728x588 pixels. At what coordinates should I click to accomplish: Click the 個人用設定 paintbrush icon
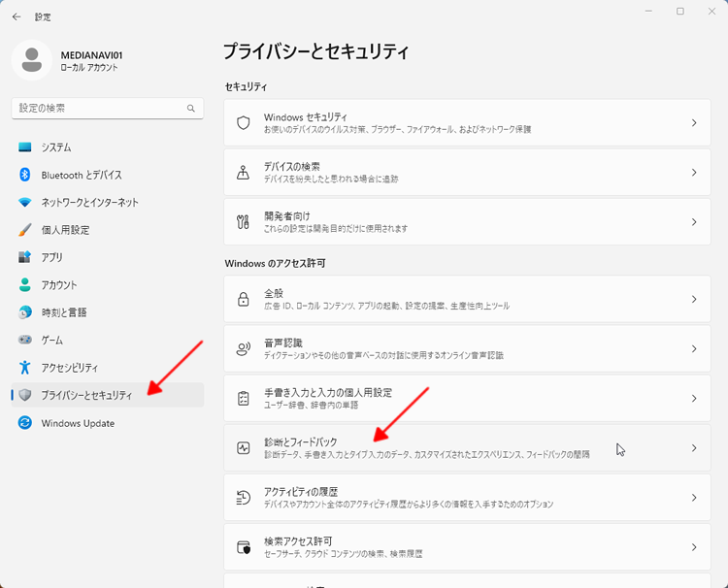point(24,230)
